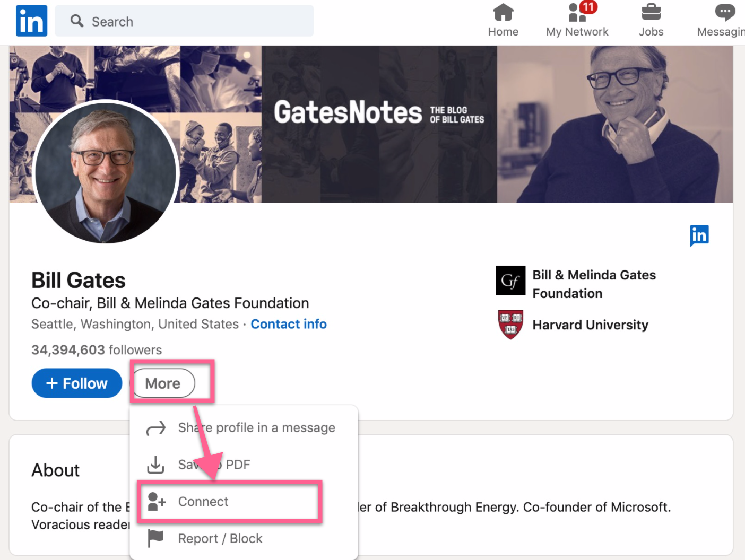Choose Report / Block menu entry

[x=220, y=539]
